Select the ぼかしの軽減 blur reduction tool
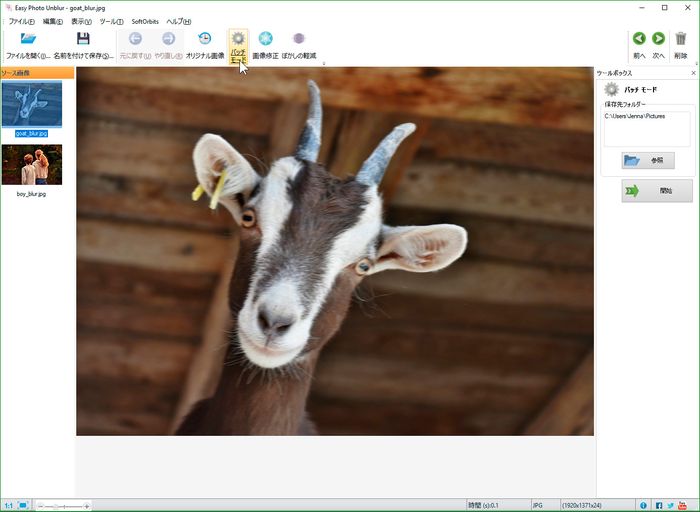700x512 pixels. tap(299, 46)
